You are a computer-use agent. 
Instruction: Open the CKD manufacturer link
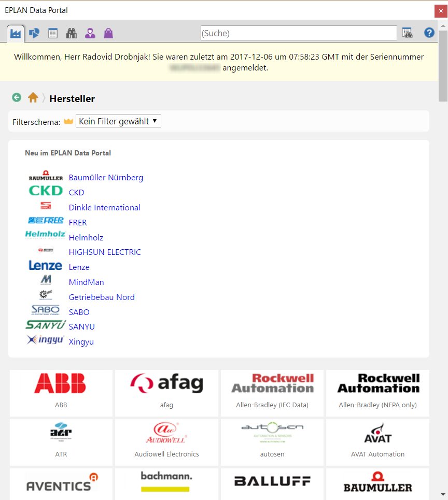[x=76, y=192]
